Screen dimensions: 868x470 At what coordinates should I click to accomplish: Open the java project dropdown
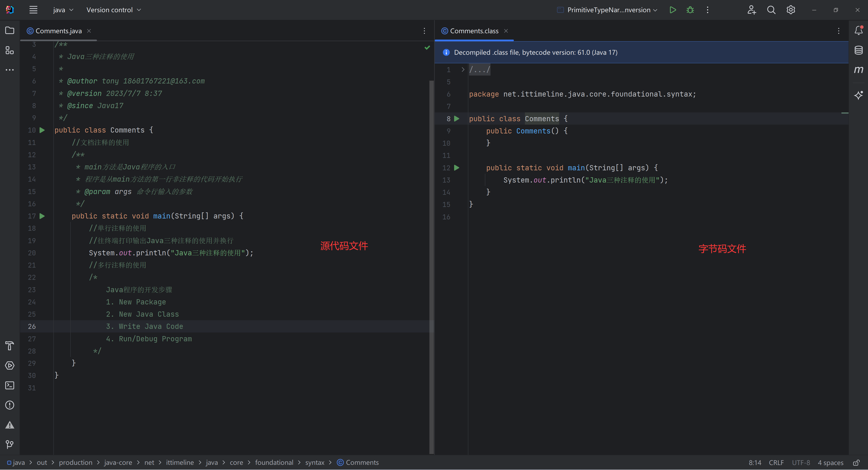pos(63,10)
